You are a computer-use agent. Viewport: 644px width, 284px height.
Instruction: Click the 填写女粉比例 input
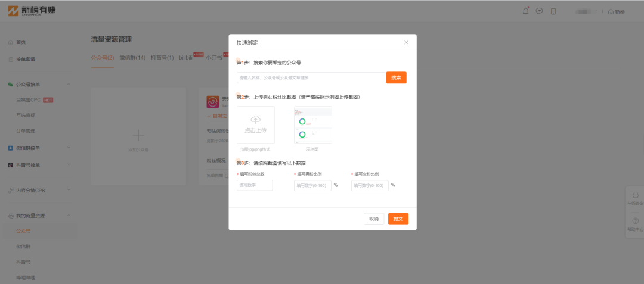tap(370, 186)
